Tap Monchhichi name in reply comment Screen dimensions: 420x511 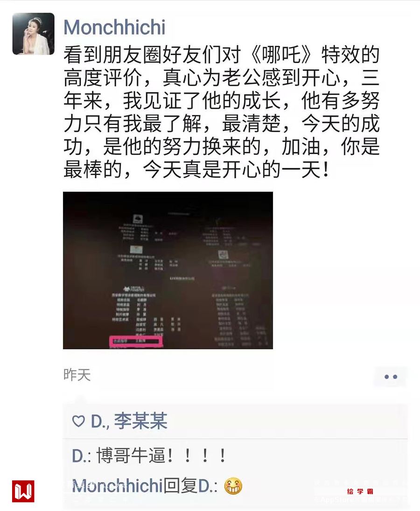coord(117,486)
